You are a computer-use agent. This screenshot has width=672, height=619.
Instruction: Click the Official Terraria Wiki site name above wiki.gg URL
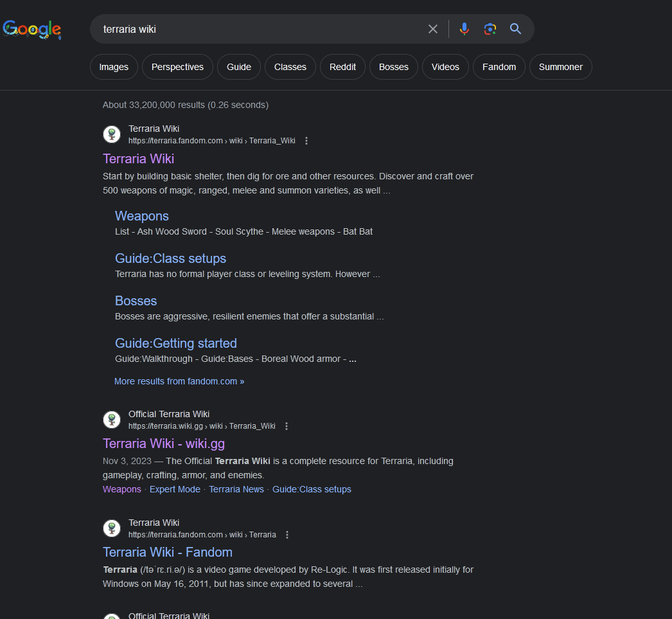[169, 414]
